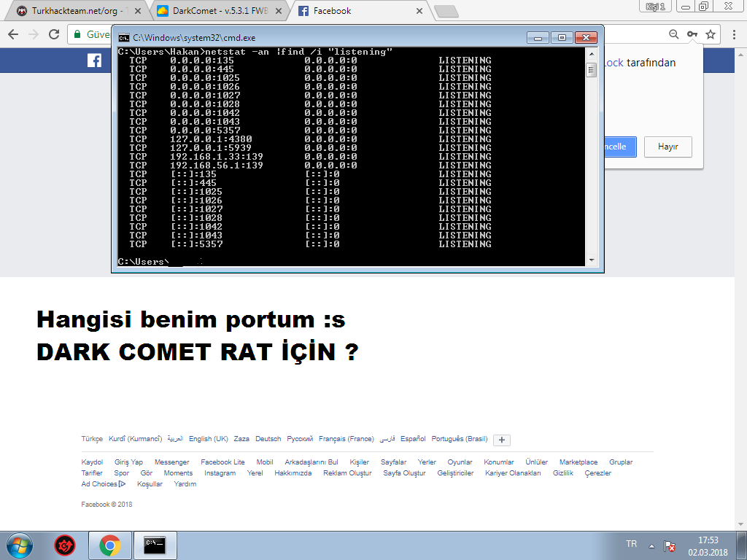Click the cmd scrollbar up arrow
The width and height of the screenshot is (747, 560).
(x=591, y=54)
